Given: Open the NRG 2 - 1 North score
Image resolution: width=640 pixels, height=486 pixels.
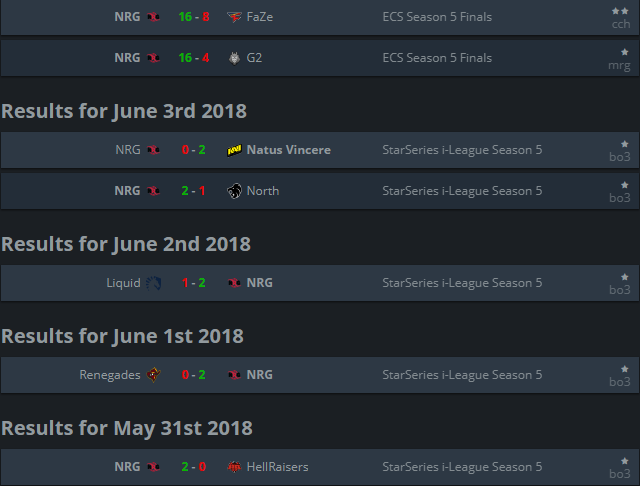Looking at the screenshot, I should coord(193,191).
